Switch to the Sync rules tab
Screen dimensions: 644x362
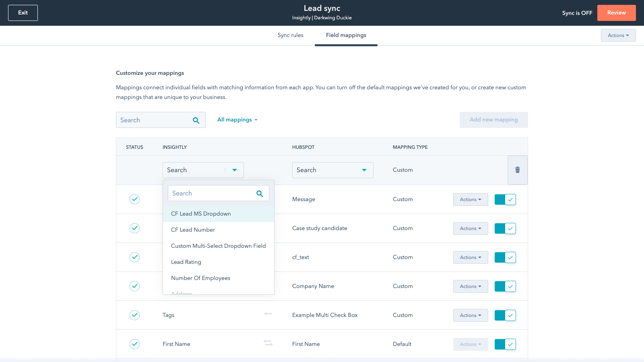(290, 35)
